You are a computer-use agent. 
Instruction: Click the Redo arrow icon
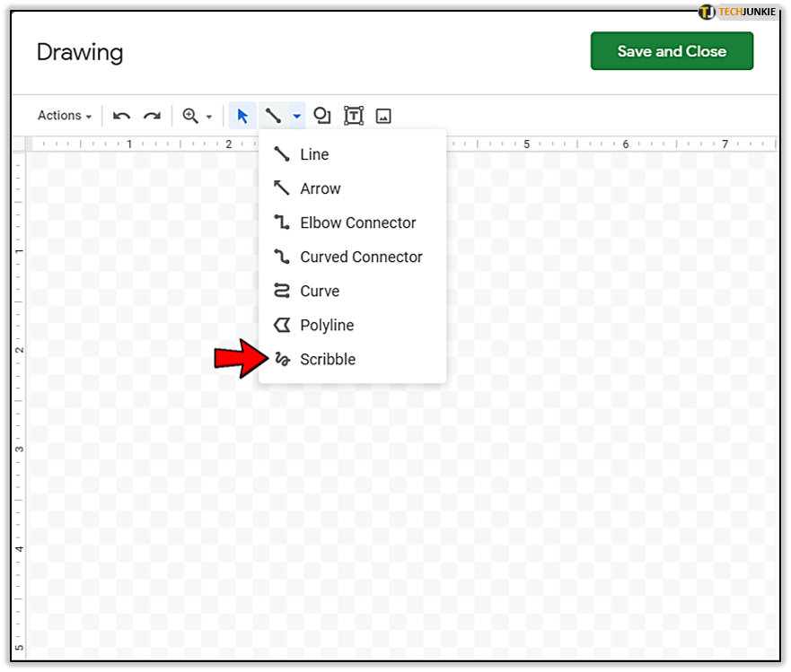(153, 116)
